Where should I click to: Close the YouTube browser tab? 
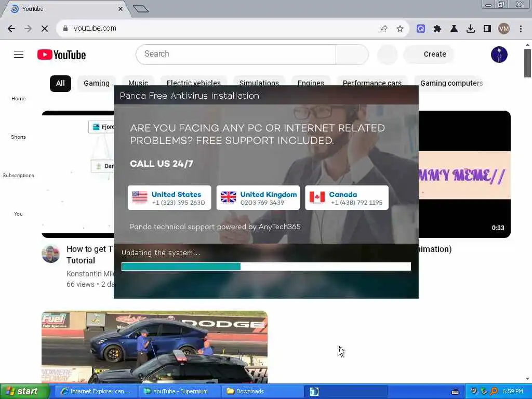(121, 9)
